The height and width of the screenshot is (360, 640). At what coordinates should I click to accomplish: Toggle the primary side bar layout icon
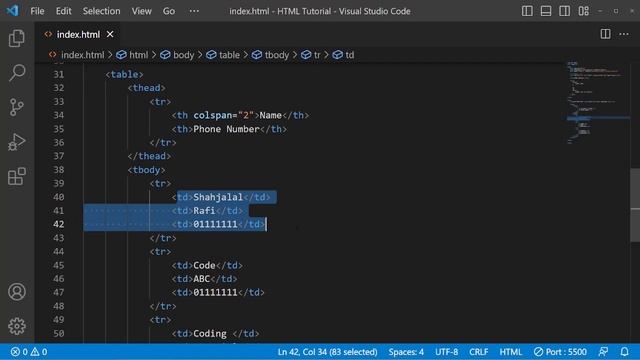pos(527,11)
